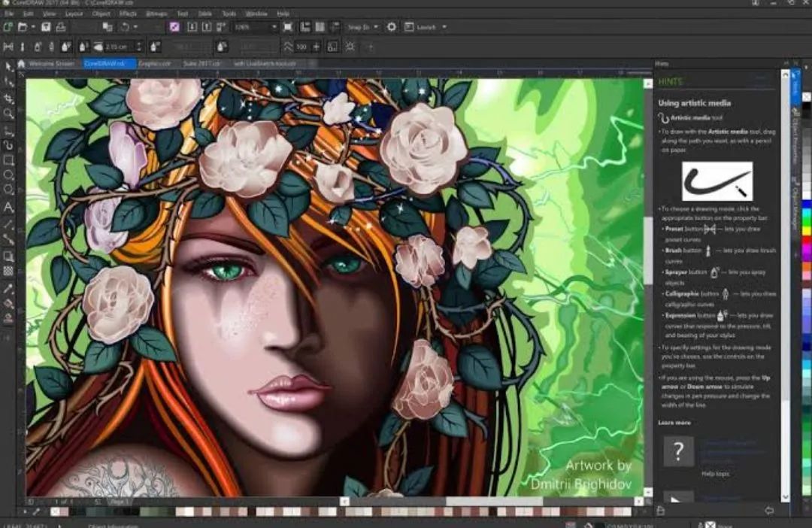This screenshot has height=528, width=812.
Task: Toggle show grid button
Action: [x=320, y=27]
